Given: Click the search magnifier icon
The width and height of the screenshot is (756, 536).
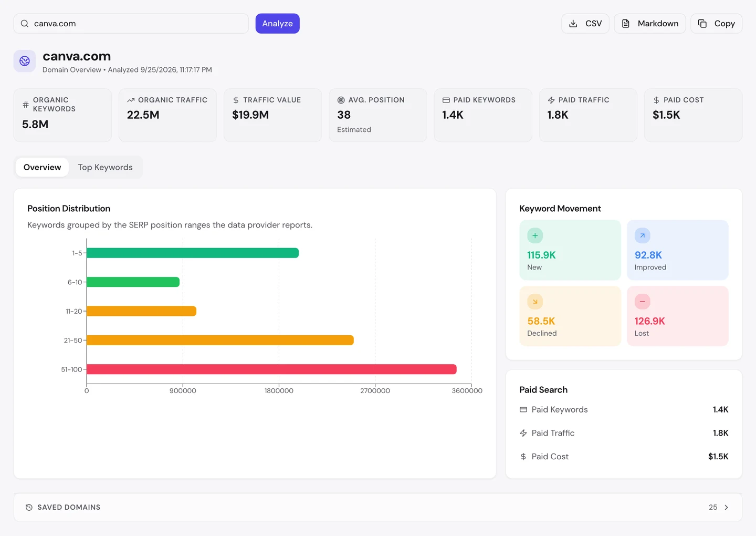Looking at the screenshot, I should 25,24.
